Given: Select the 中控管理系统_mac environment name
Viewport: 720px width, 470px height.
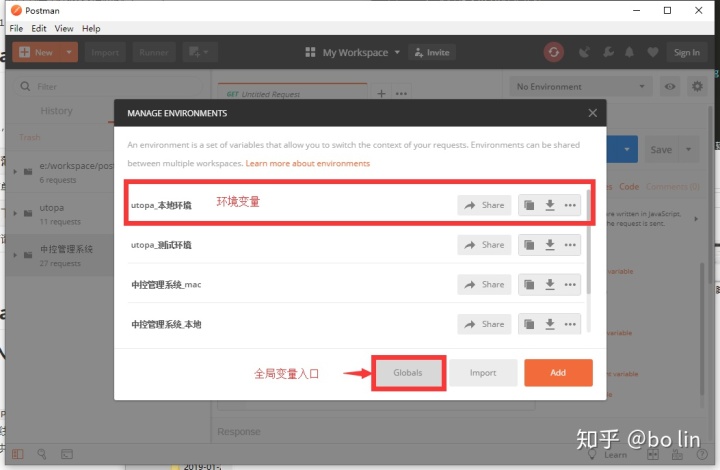Looking at the screenshot, I should click(x=166, y=285).
